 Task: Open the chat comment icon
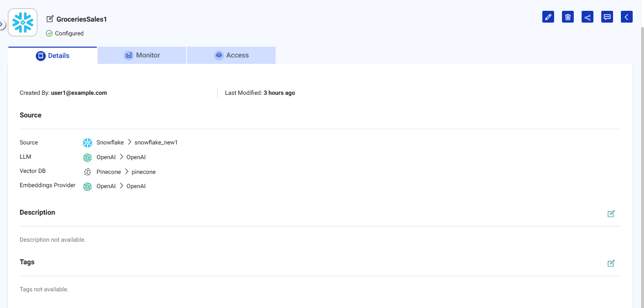[x=607, y=17]
